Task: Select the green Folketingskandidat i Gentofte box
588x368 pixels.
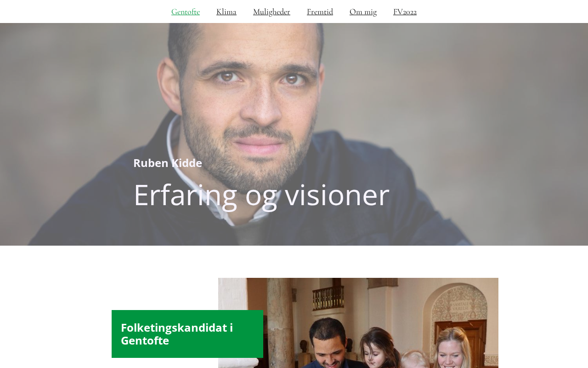Action: click(x=187, y=334)
